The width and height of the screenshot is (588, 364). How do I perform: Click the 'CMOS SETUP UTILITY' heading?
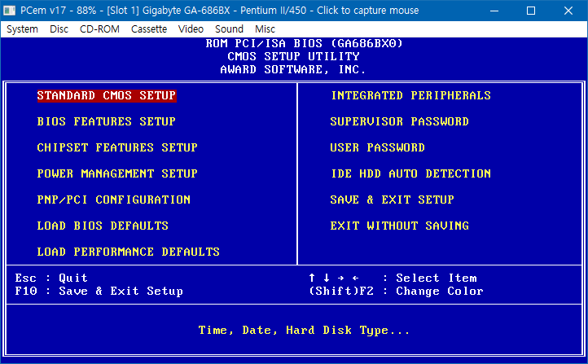pos(293,56)
